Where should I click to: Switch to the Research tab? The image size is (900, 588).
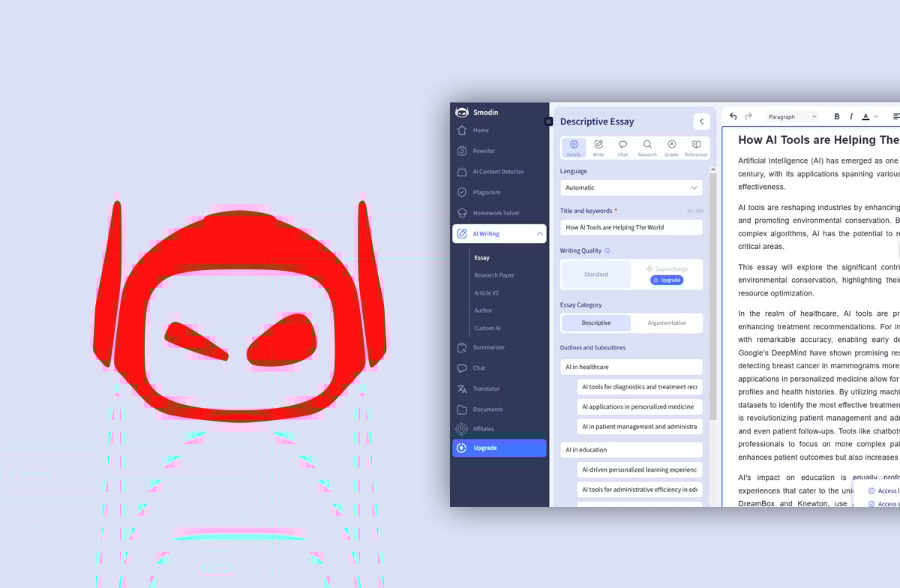647,148
